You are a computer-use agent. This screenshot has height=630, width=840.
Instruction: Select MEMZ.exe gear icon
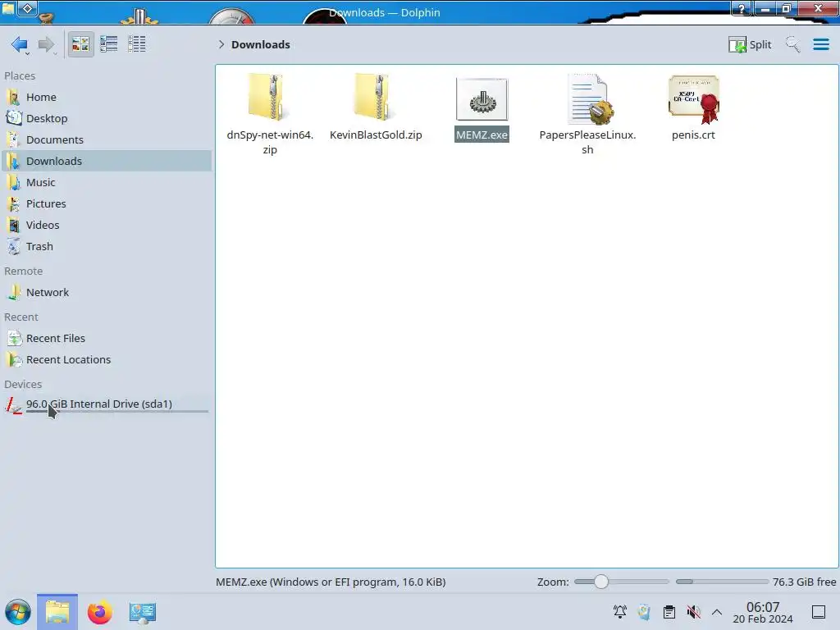482,99
